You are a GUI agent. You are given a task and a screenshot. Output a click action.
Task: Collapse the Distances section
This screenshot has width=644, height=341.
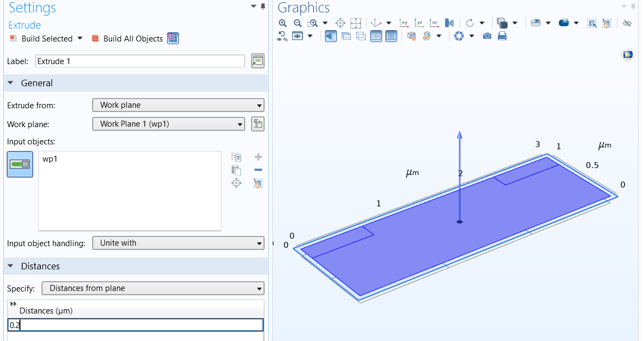11,266
